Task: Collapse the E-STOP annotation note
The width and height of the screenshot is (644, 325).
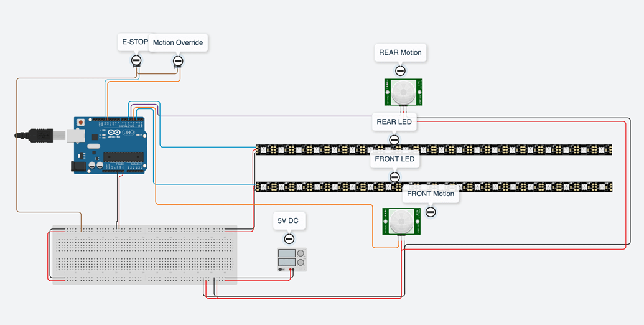Action: click(136, 60)
